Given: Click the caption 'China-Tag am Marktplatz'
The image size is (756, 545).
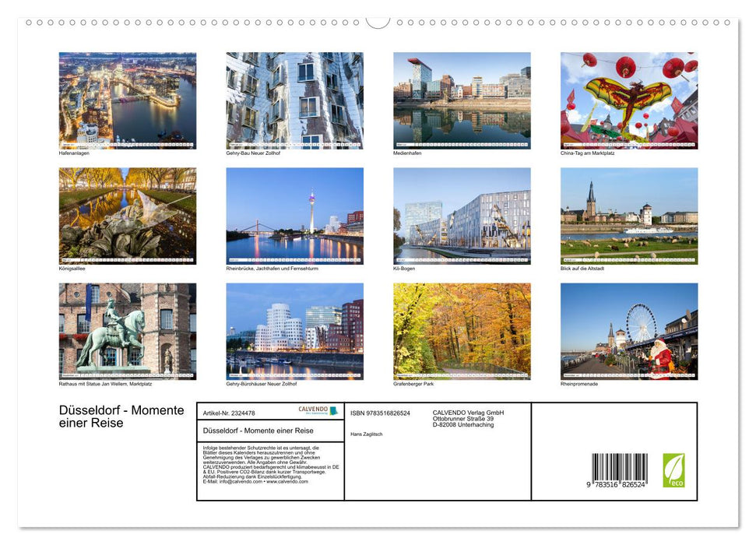Looking at the screenshot, I should point(587,153).
